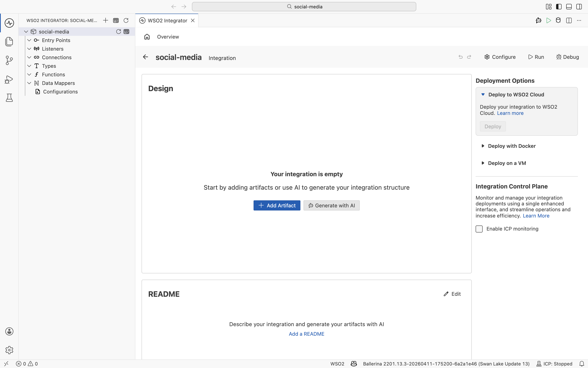The width and height of the screenshot is (588, 368).
Task: Click the home icon beside Overview
Action: click(147, 37)
